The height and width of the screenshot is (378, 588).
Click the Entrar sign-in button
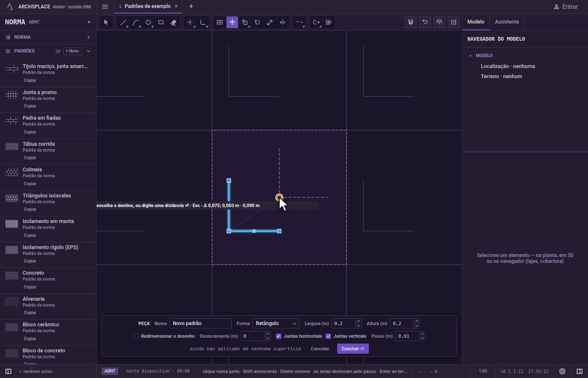pyautogui.click(x=566, y=7)
